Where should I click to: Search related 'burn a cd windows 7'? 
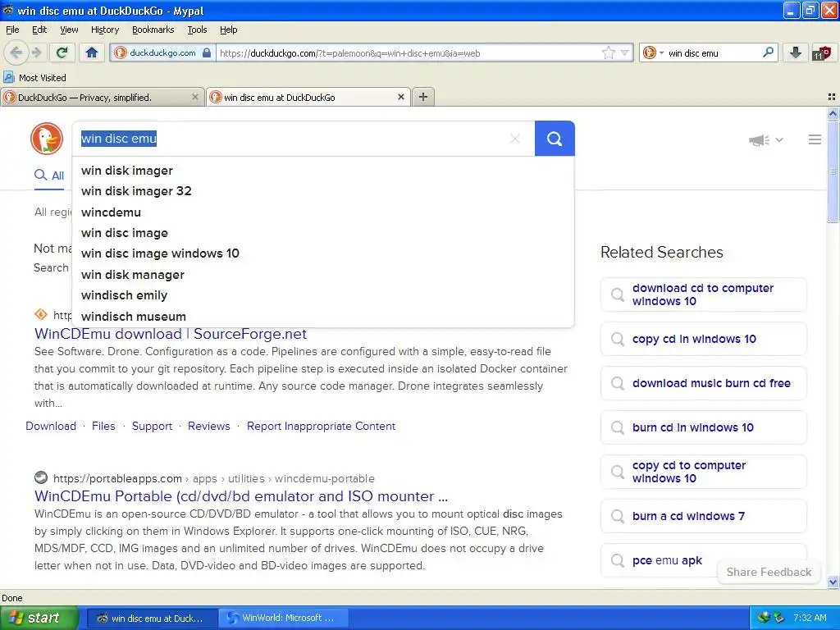coord(703,517)
